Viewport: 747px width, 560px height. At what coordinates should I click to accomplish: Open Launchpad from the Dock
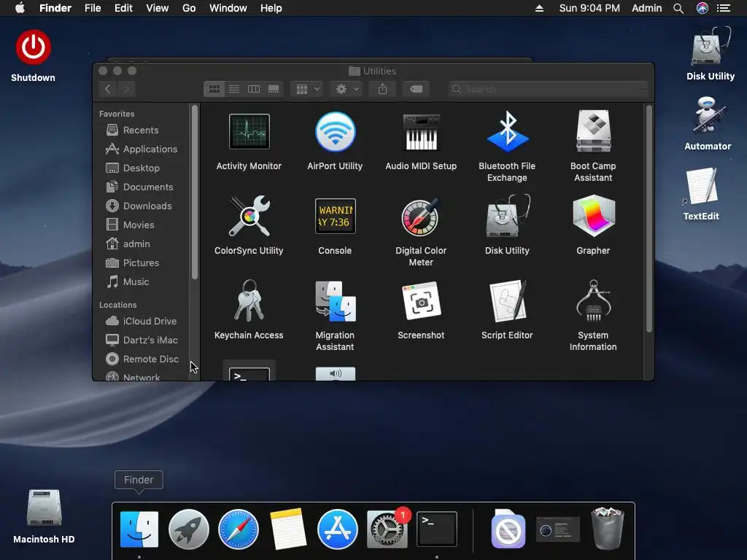coord(189,529)
